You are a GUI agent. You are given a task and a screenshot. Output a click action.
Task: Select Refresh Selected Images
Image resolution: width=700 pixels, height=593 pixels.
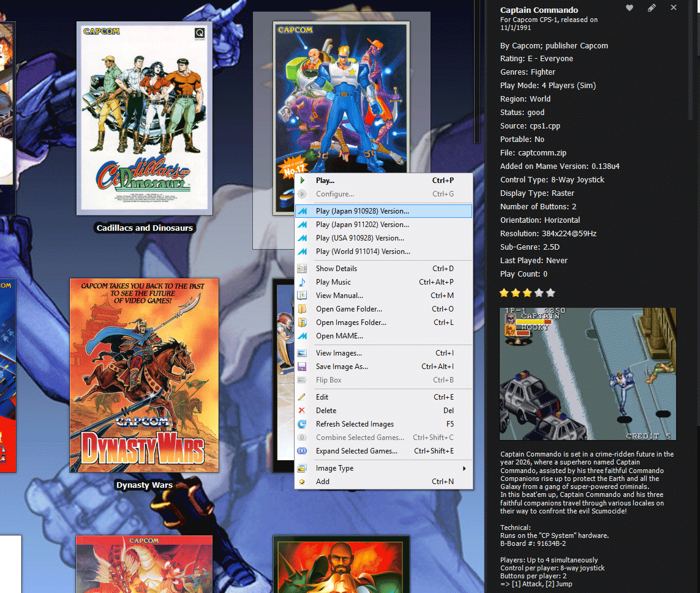pyautogui.click(x=383, y=424)
